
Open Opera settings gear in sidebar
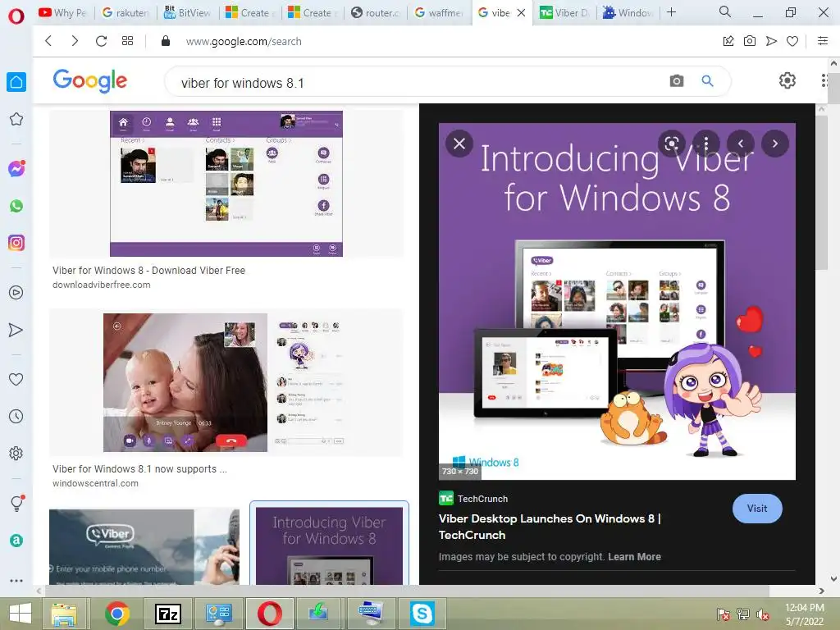(x=16, y=453)
